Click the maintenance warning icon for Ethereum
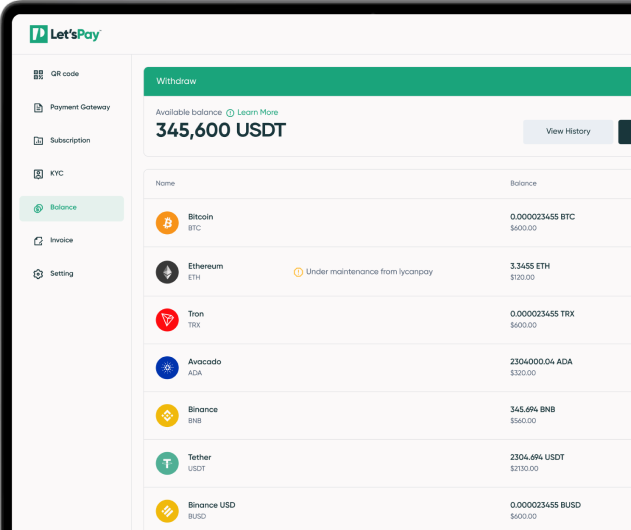This screenshot has width=631, height=530. point(298,272)
